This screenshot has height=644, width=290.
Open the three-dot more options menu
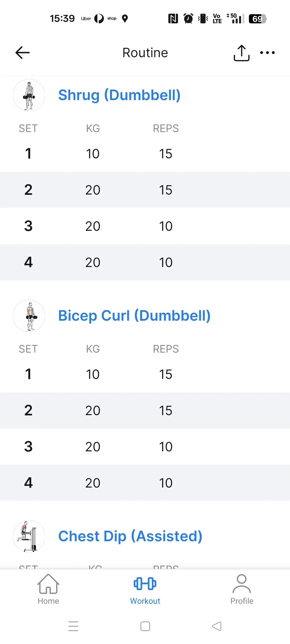[267, 53]
